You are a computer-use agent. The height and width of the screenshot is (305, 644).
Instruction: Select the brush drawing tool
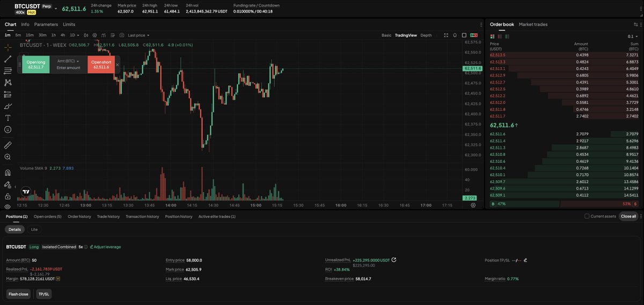(x=8, y=106)
